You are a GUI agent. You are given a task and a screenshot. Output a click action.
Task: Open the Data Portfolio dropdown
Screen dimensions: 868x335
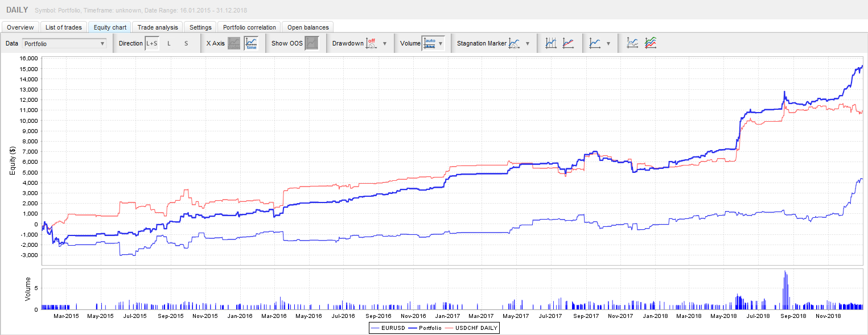click(x=64, y=43)
